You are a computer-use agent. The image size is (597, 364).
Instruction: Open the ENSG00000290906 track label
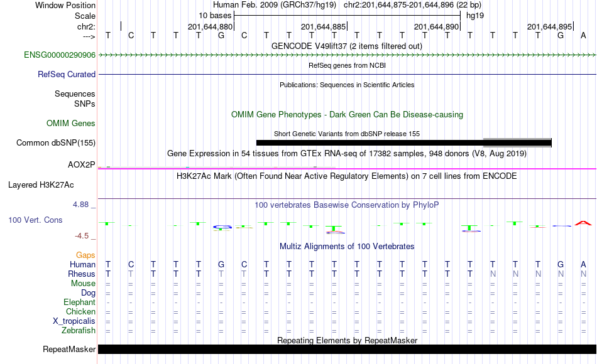click(x=60, y=55)
